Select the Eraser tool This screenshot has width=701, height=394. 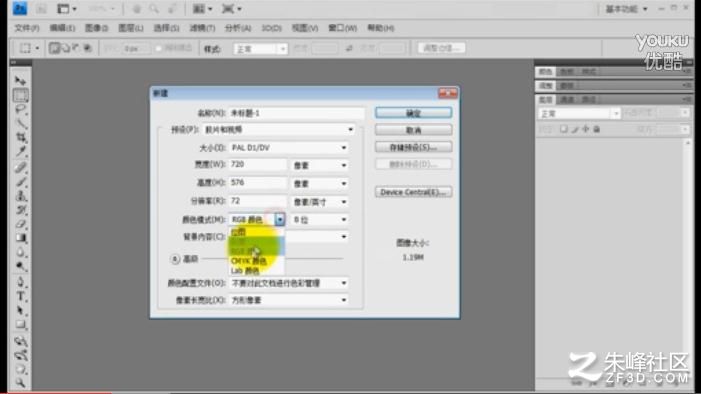pos(21,223)
